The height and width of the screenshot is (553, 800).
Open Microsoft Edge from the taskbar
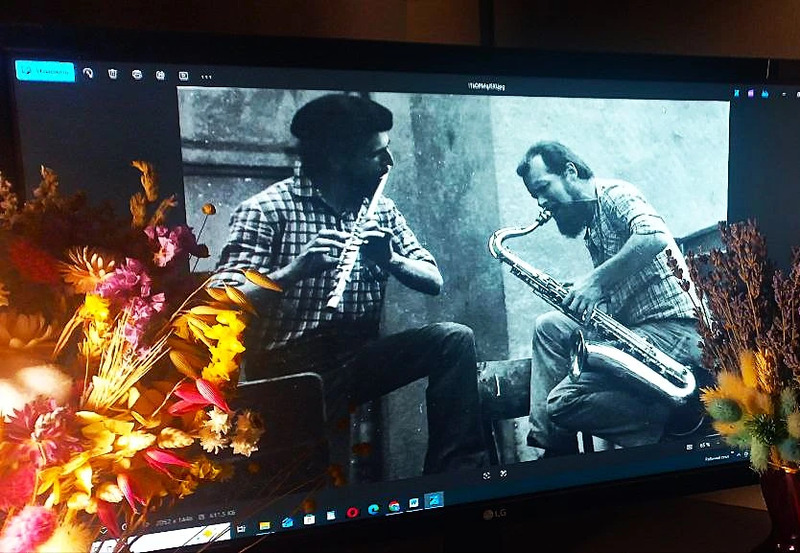[373, 509]
